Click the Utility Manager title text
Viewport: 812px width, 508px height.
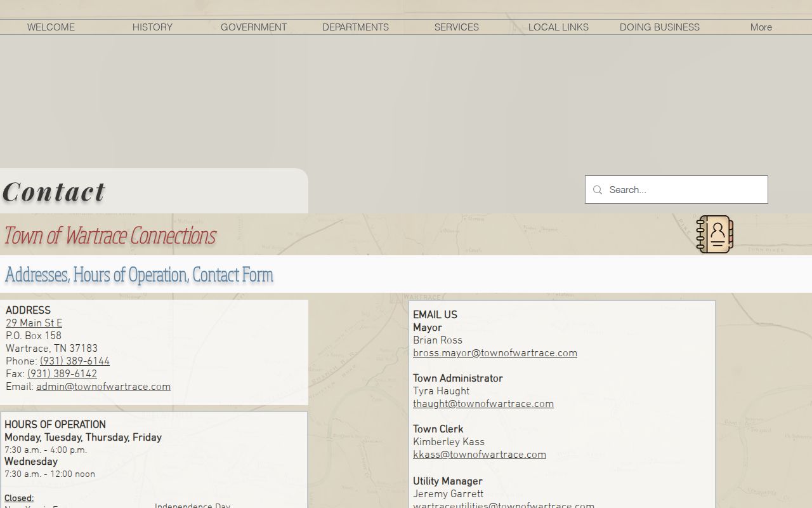[448, 481]
